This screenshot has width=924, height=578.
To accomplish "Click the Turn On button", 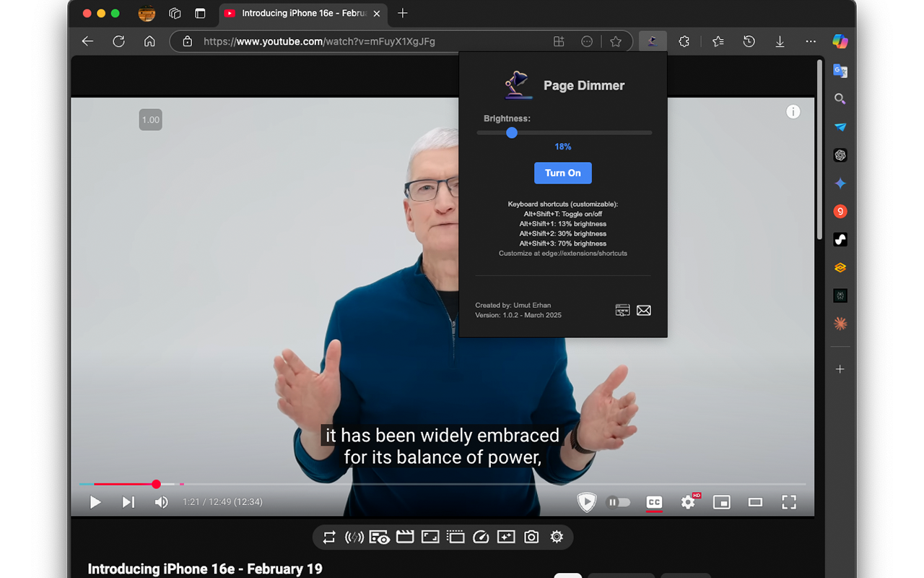I will [563, 173].
